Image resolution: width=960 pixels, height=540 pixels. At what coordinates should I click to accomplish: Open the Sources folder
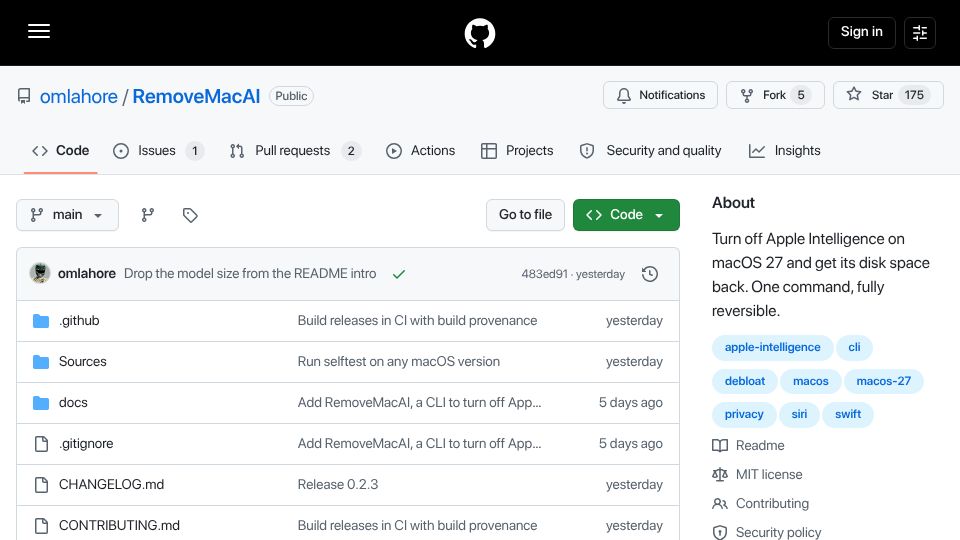83,362
